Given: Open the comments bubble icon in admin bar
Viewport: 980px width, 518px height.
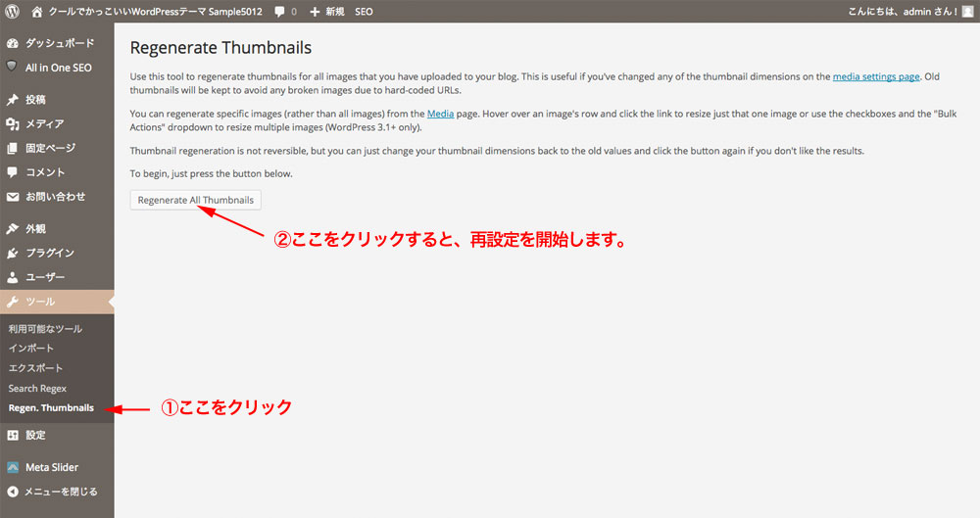Looking at the screenshot, I should pos(279,11).
